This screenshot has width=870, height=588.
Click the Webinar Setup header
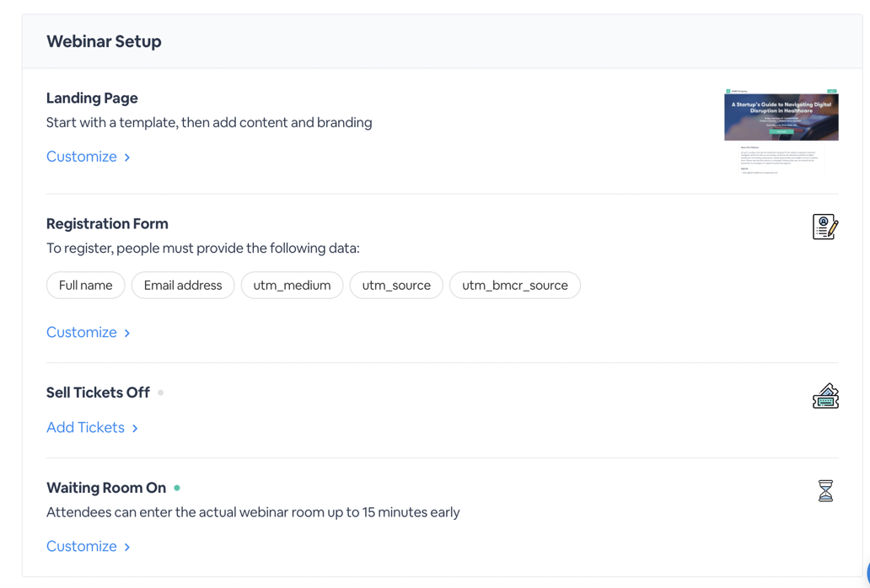coord(104,40)
